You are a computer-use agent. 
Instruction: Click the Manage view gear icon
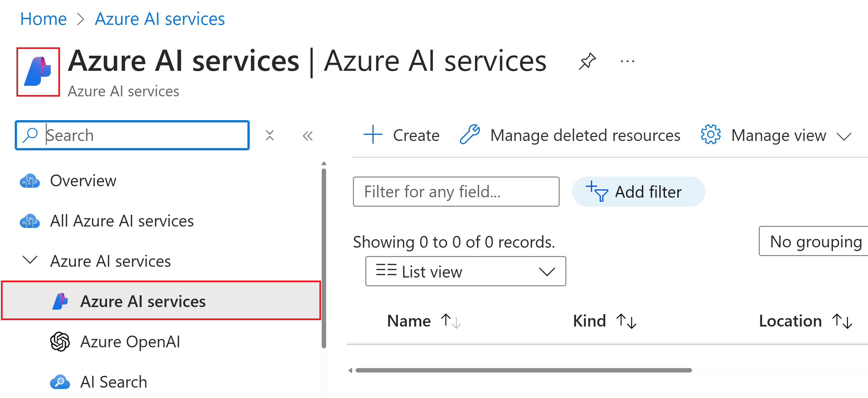(710, 135)
